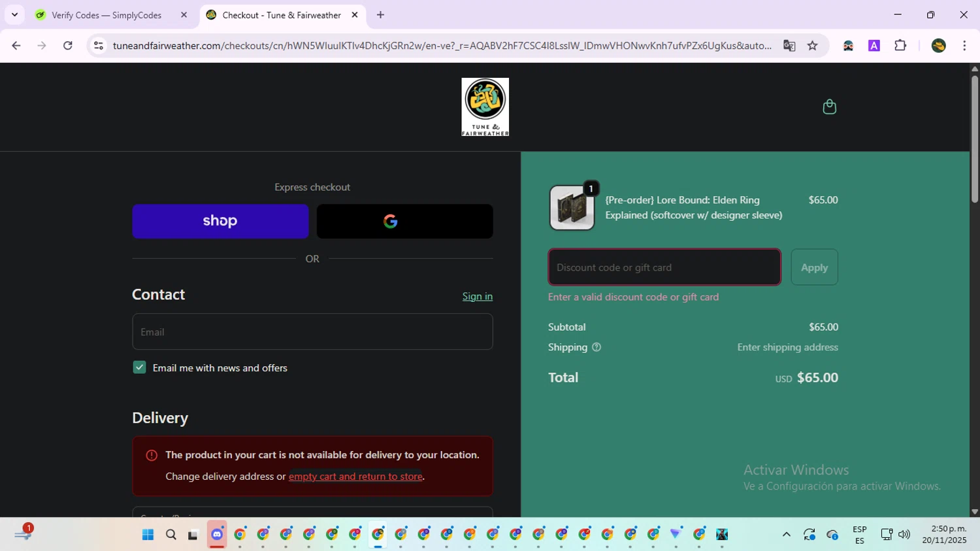Click the Enter shipping address text
Screen dimensions: 980x551
[787, 347]
